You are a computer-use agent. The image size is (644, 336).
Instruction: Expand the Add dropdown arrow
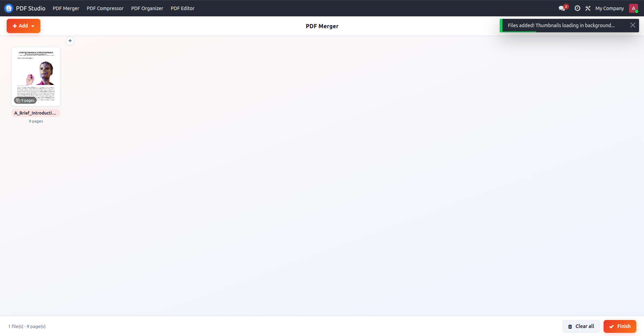click(x=33, y=26)
